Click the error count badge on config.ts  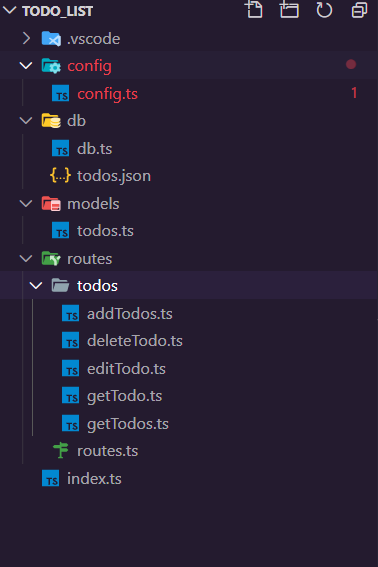[x=354, y=93]
